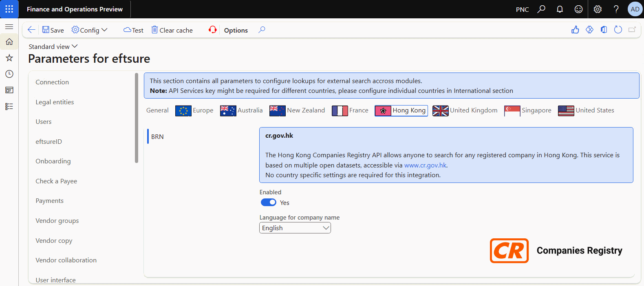The height and width of the screenshot is (286, 644).
Task: Click Clear cache
Action: pyautogui.click(x=172, y=30)
